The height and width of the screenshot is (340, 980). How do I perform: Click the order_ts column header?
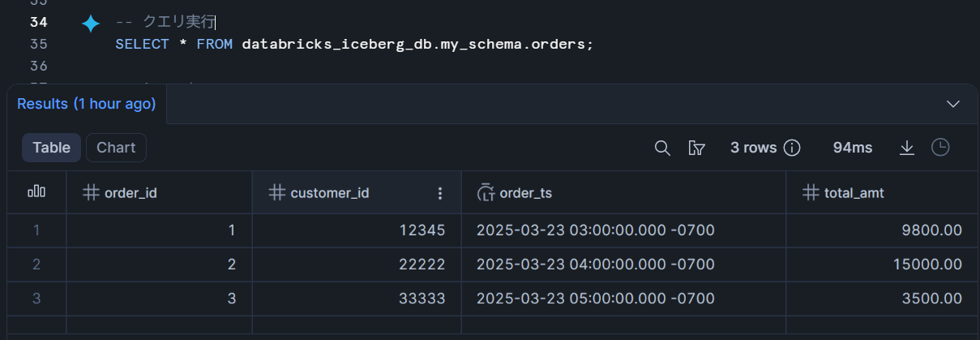pos(525,193)
